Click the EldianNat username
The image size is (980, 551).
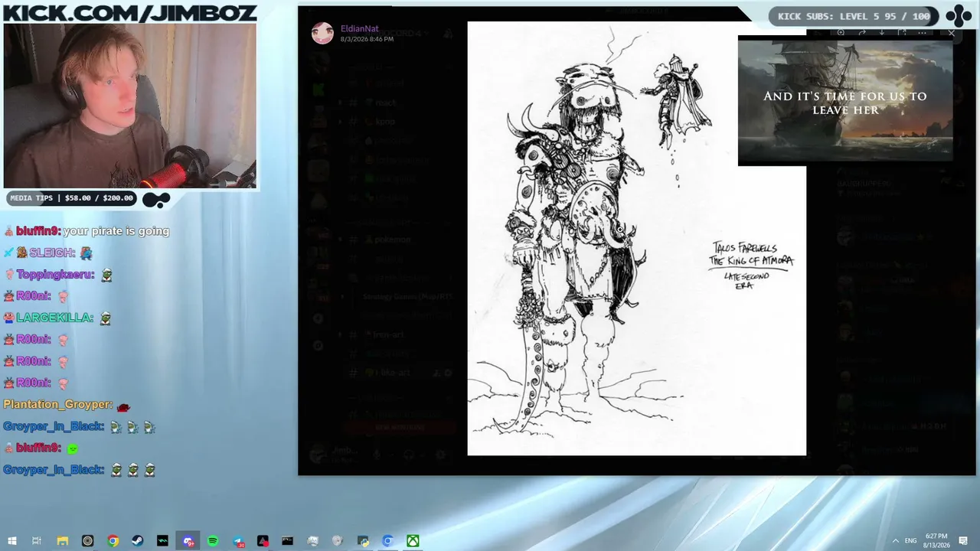point(359,28)
